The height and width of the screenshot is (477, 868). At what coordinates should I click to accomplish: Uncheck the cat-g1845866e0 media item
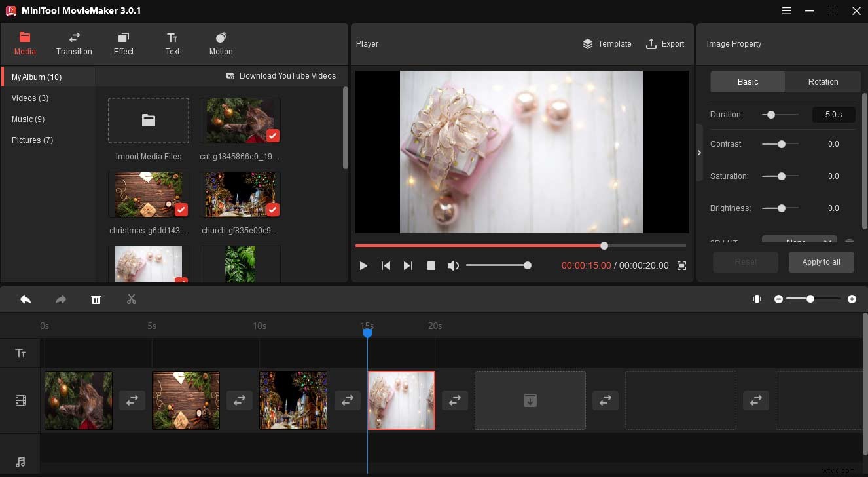pyautogui.click(x=272, y=136)
